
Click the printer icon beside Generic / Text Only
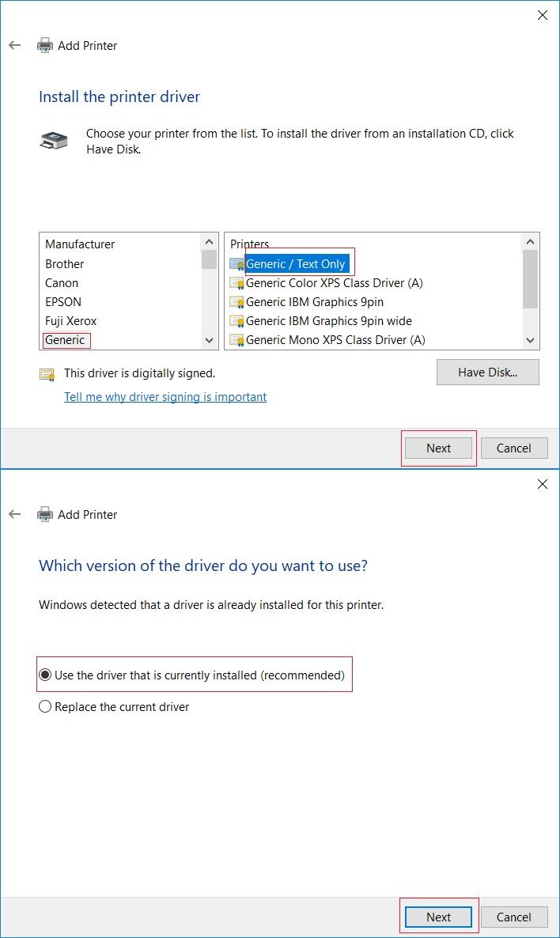[236, 263]
